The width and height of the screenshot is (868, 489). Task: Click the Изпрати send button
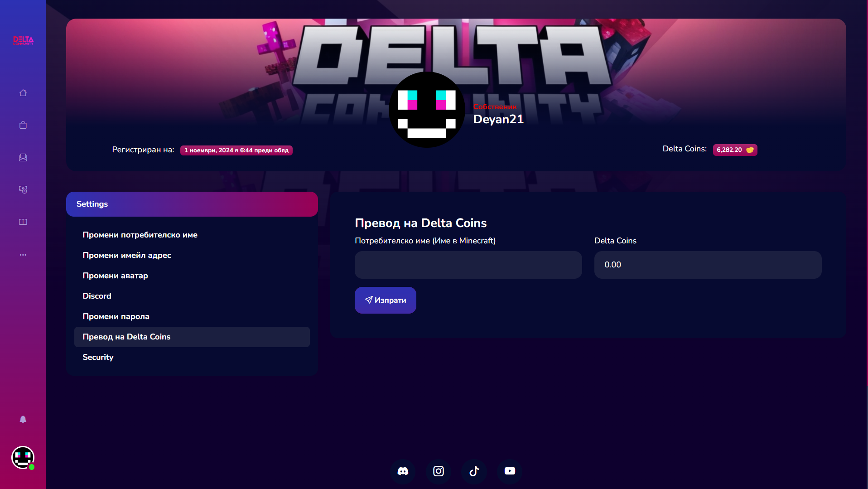coord(386,300)
